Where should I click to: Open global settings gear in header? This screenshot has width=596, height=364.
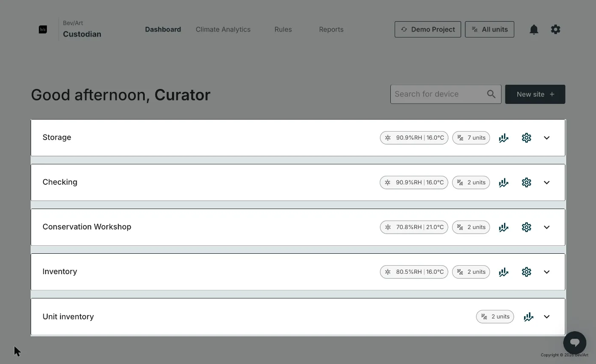pos(556,29)
